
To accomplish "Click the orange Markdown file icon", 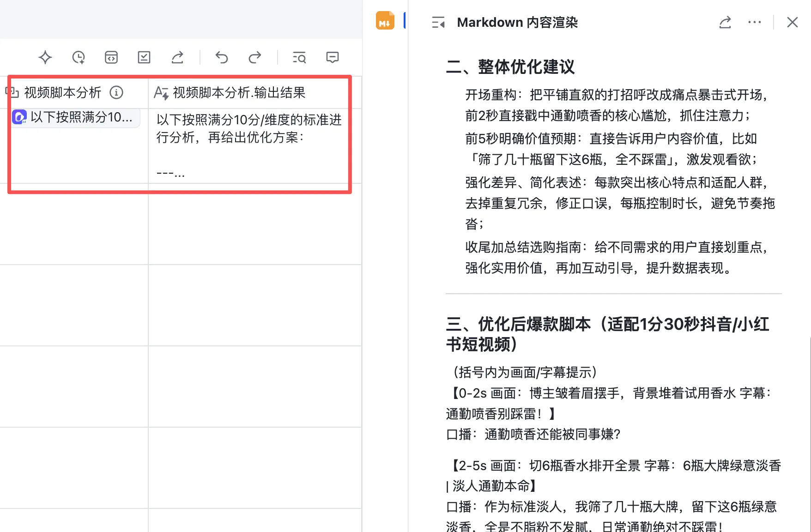I will [385, 21].
